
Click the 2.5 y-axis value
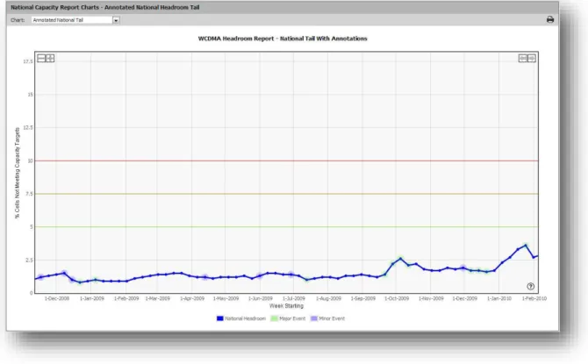29,261
